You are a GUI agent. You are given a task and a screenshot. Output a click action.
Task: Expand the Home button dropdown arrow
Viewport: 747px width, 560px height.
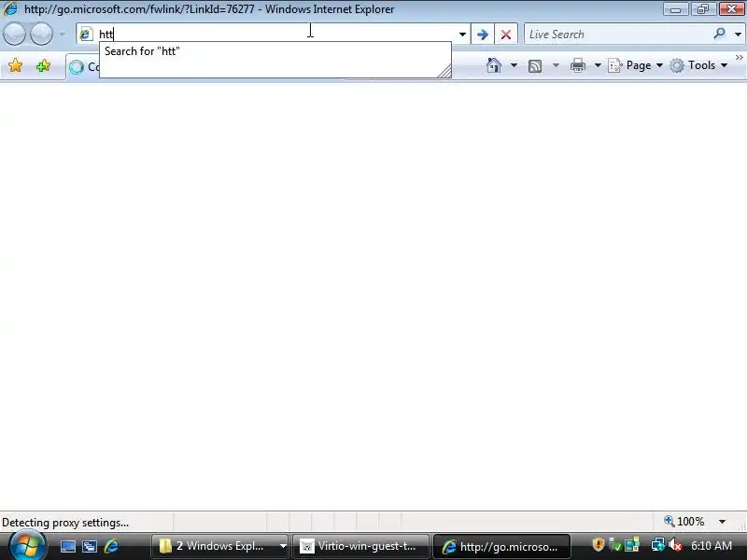[x=514, y=65]
